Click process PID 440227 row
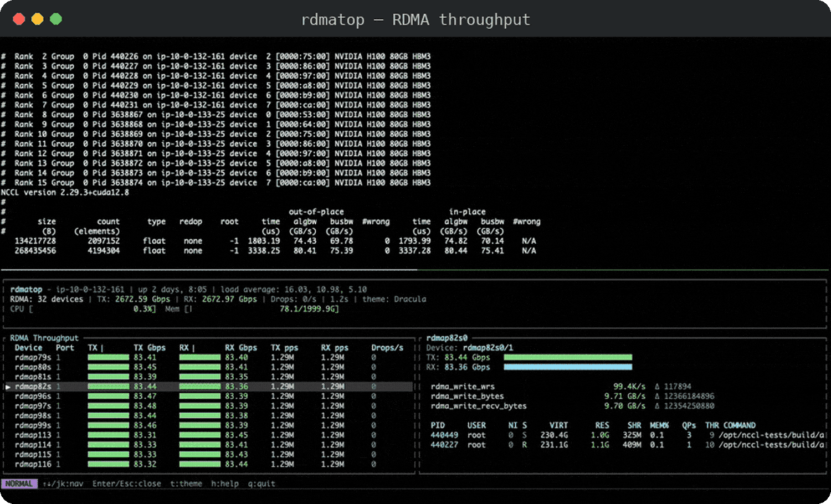The width and height of the screenshot is (831, 504). click(x=627, y=445)
